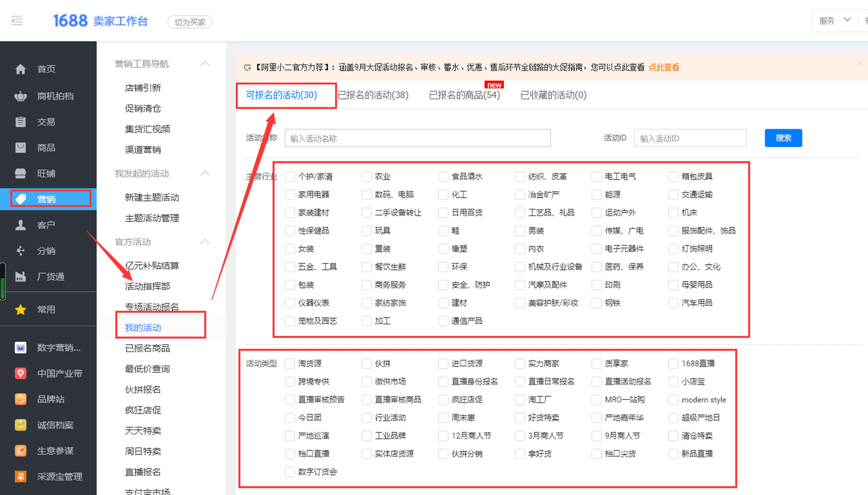868x495 pixels.
Task: Open the 交易 clipboard icon
Action: tap(20, 122)
